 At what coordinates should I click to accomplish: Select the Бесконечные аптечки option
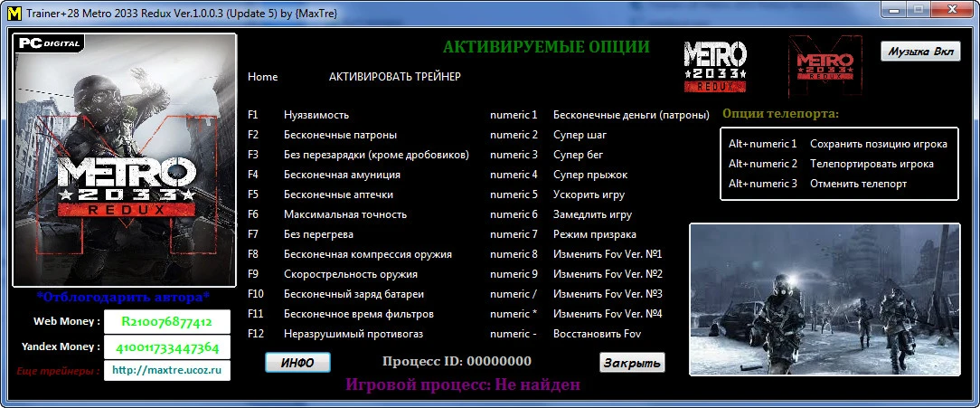[339, 195]
